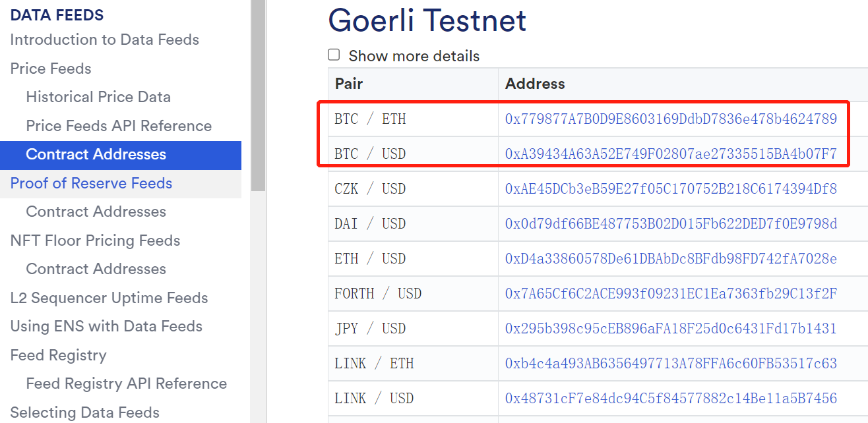This screenshot has width=868, height=423.
Task: Click the JPY / USD pair cell
Action: click(413, 329)
